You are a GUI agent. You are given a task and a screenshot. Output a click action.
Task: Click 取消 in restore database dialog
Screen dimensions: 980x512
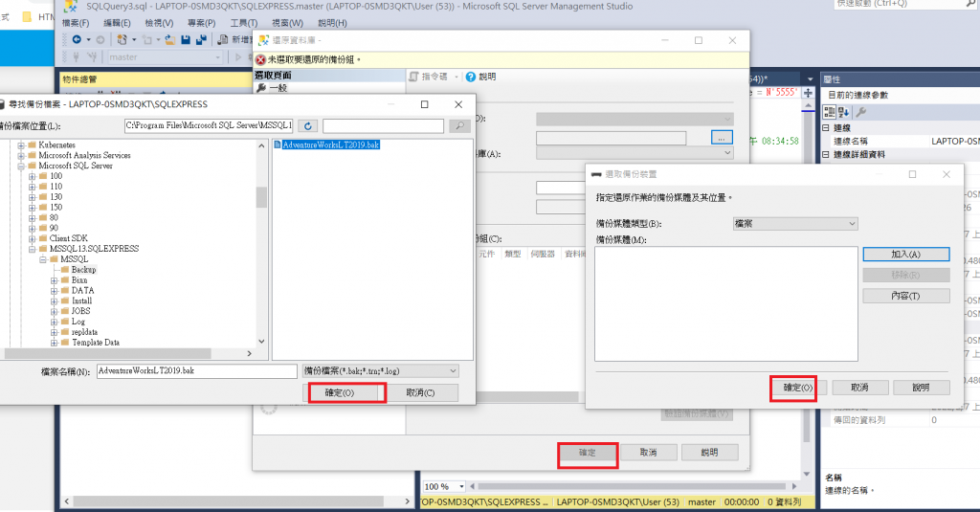649,452
